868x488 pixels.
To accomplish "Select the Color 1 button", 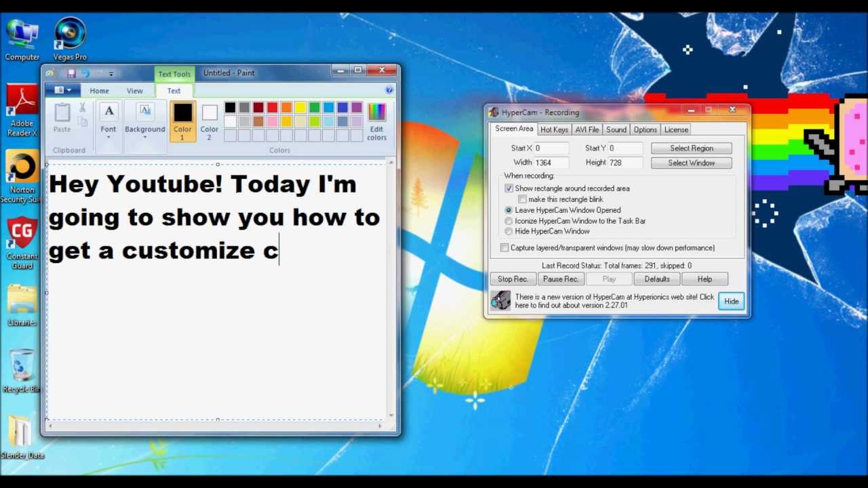I will click(x=182, y=121).
